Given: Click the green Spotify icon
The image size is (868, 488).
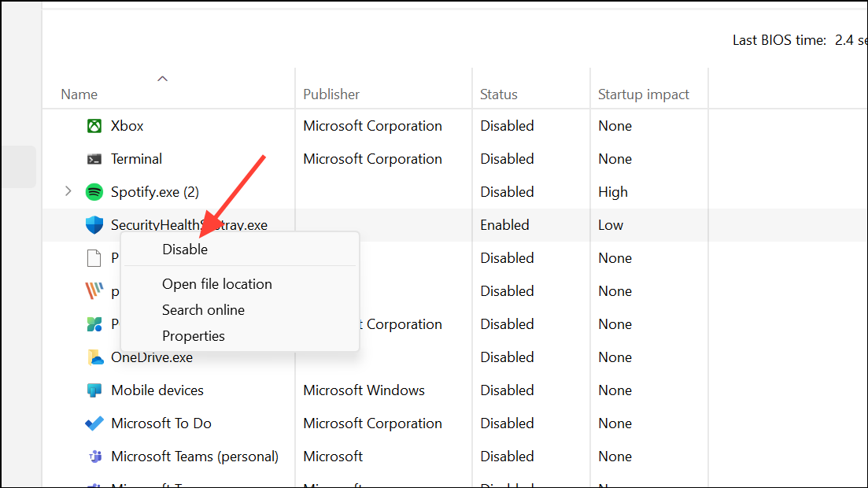Looking at the screenshot, I should click(x=94, y=192).
